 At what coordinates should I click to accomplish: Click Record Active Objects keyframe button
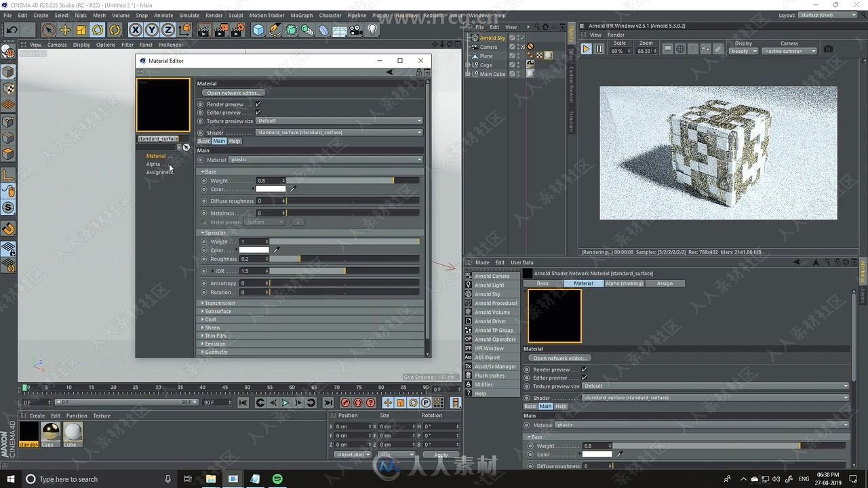click(345, 403)
